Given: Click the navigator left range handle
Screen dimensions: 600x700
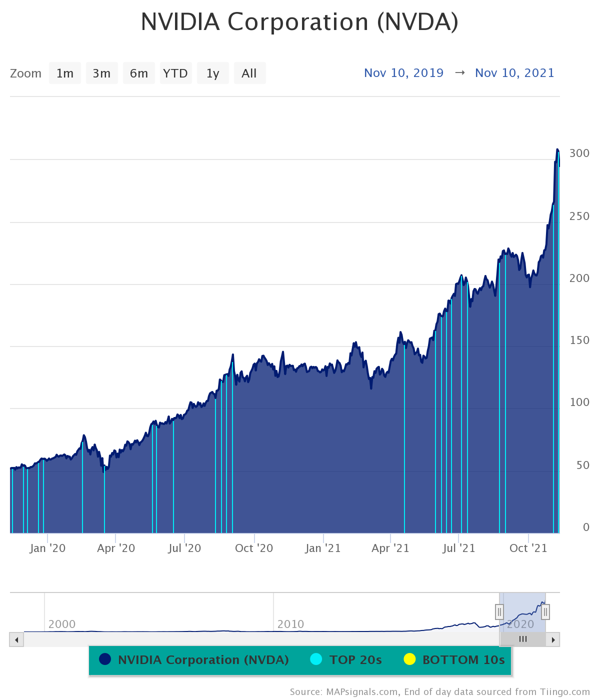Looking at the screenshot, I should [x=499, y=611].
